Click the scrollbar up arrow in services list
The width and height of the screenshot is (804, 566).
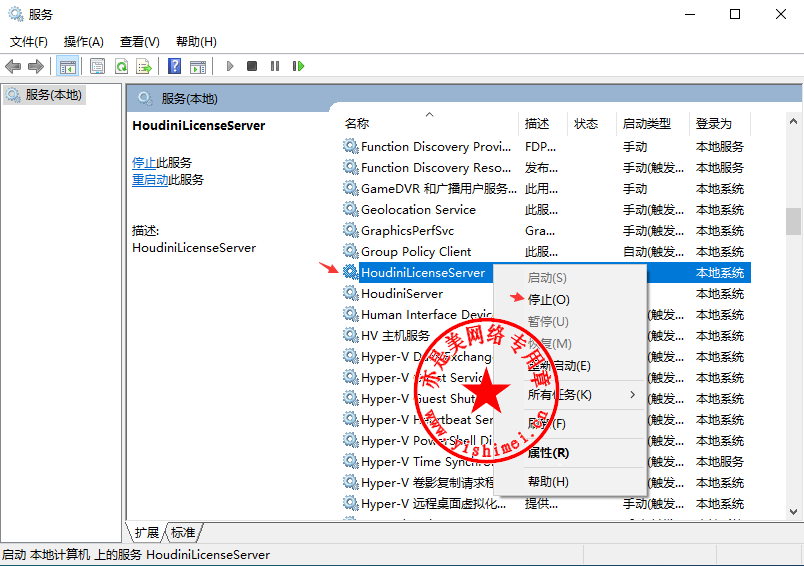pyautogui.click(x=793, y=122)
